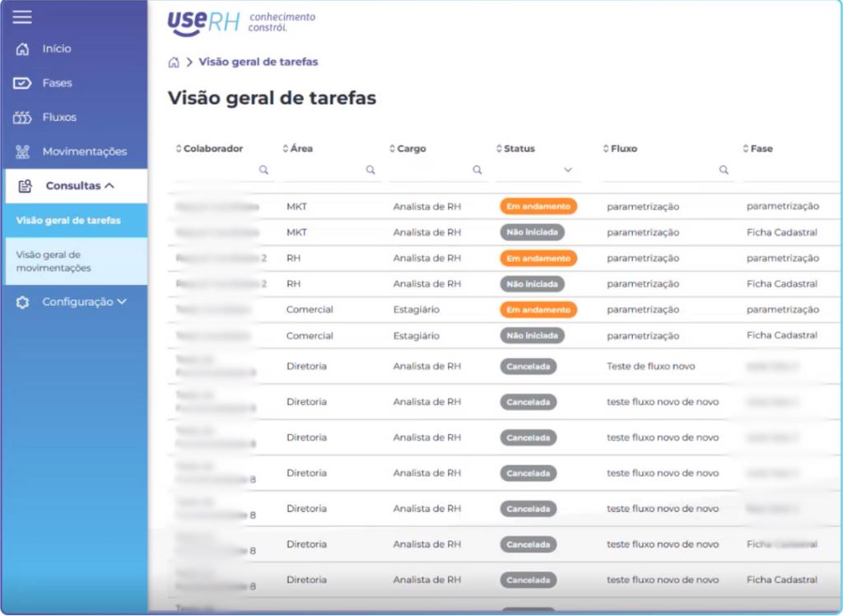
Task: Click Ficha Cadastral in the last visible row
Action: [x=782, y=580]
